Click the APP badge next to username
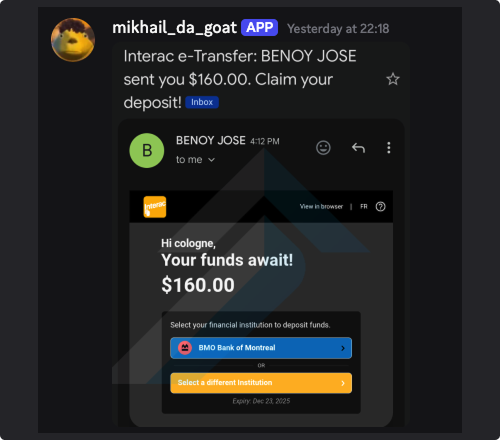 (259, 27)
